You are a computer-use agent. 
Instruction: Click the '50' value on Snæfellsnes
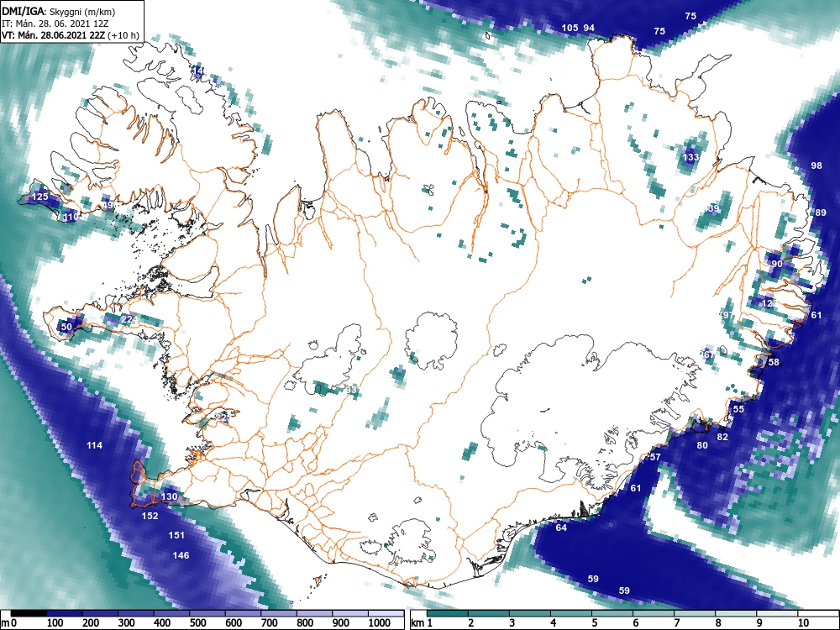pyautogui.click(x=66, y=327)
